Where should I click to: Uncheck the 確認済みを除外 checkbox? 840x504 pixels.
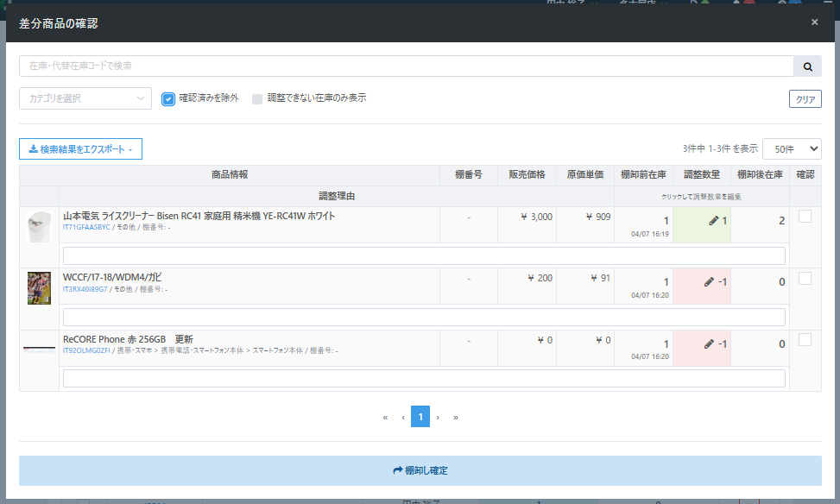[168, 99]
